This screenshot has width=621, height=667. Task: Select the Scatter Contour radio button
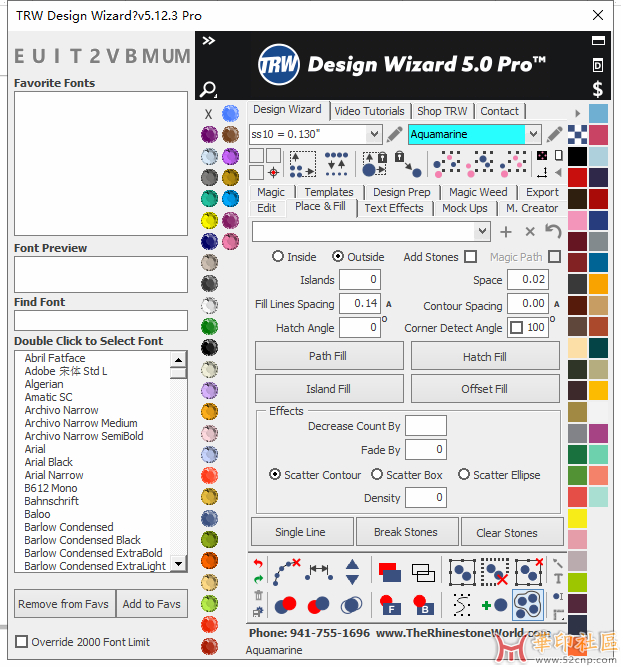tap(275, 474)
